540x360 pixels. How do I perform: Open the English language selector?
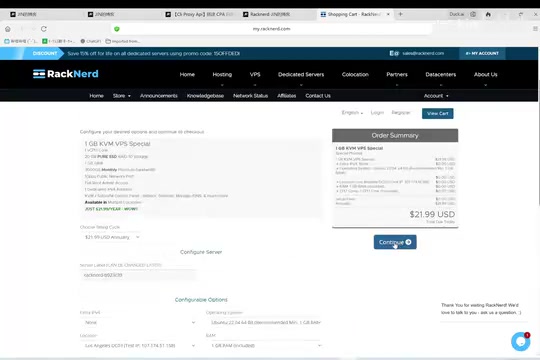(352, 113)
